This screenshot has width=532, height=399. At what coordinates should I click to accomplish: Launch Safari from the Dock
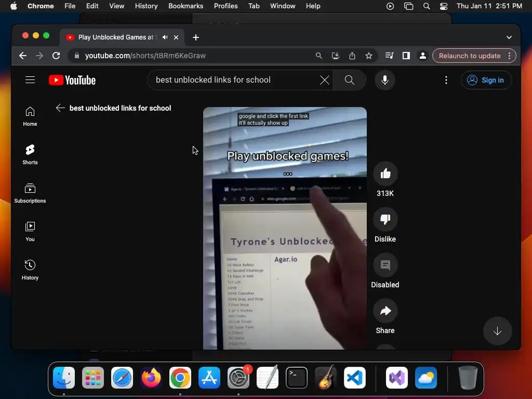click(122, 378)
